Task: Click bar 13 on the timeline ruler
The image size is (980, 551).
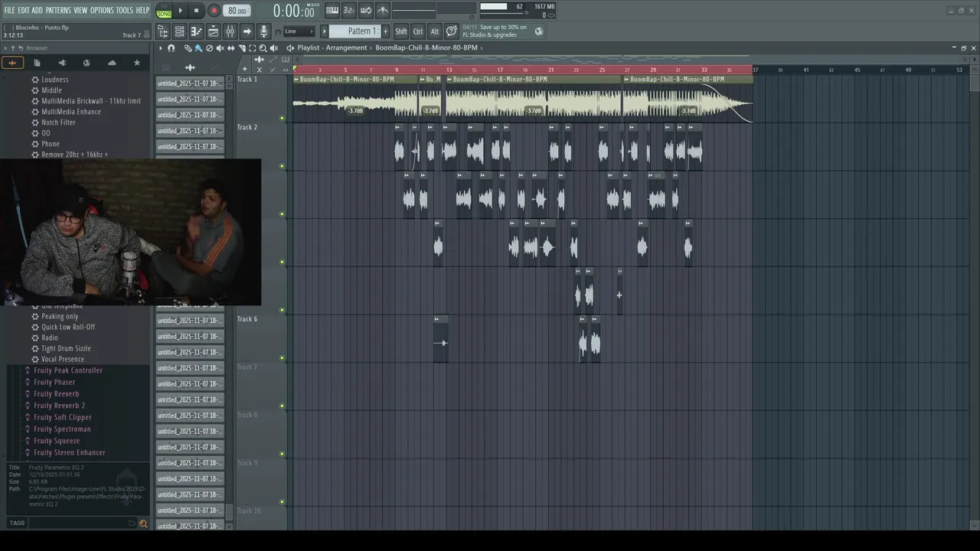Action: click(x=449, y=70)
